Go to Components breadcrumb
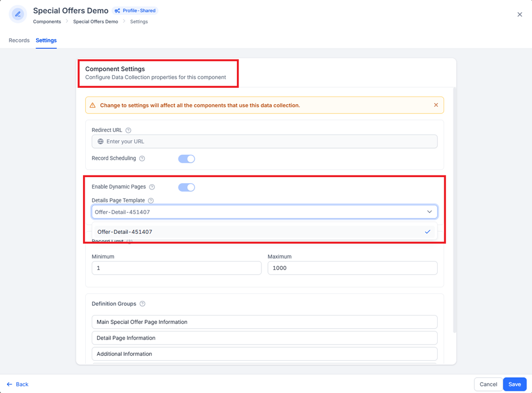 47,21
